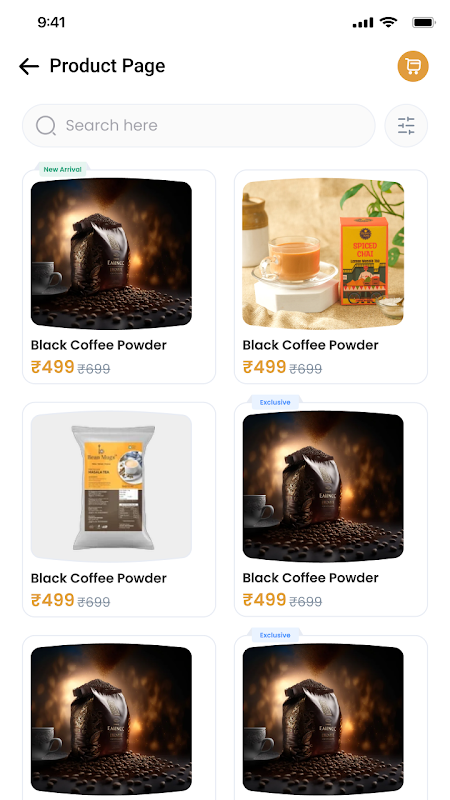Open bottom-left coffee bag product image
The height and width of the screenshot is (800, 450).
[111, 718]
